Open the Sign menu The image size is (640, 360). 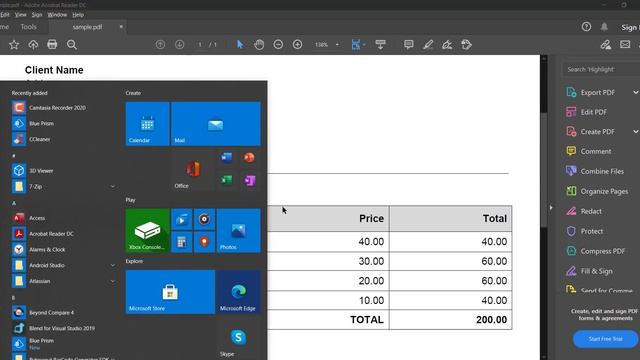point(37,15)
